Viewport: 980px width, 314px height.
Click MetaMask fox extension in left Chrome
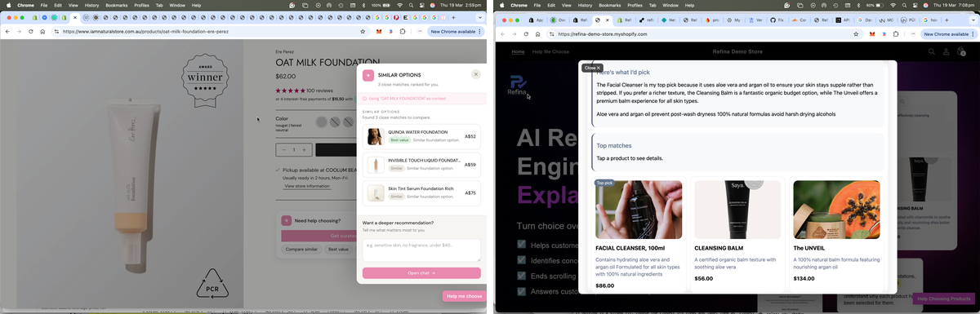coord(378,32)
